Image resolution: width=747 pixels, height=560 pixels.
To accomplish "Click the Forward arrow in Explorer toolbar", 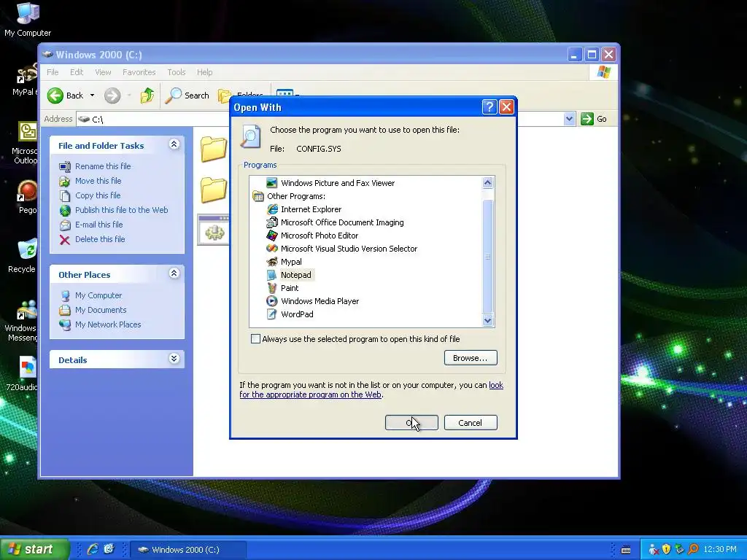I will tap(112, 96).
